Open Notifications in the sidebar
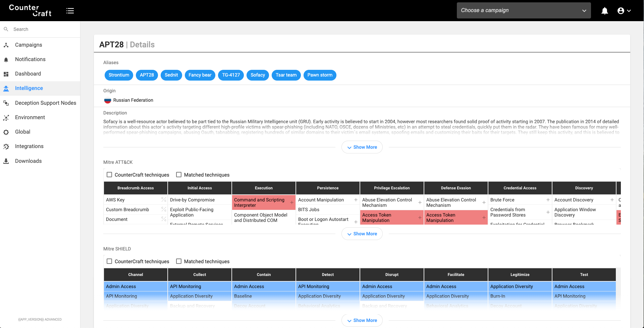 coord(40,59)
